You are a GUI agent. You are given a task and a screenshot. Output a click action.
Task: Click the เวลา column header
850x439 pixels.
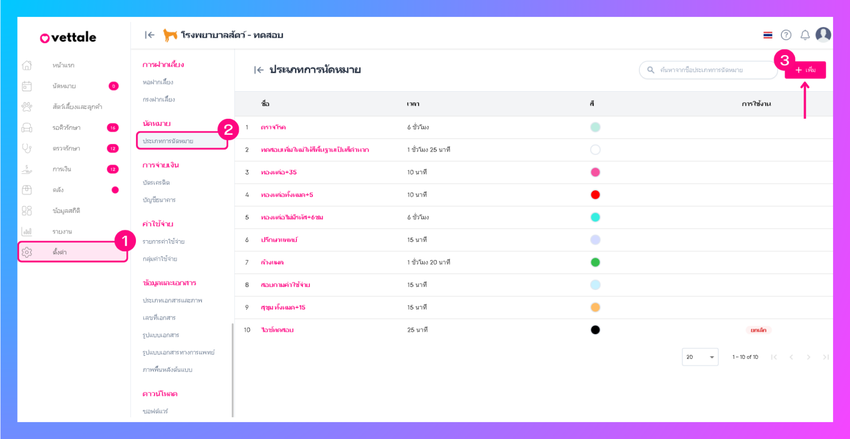click(415, 104)
